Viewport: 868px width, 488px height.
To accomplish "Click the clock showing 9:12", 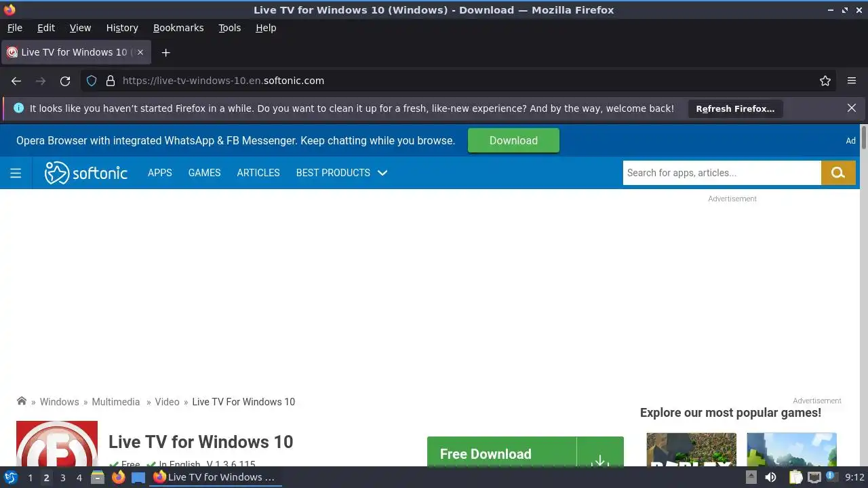I will [x=854, y=477].
